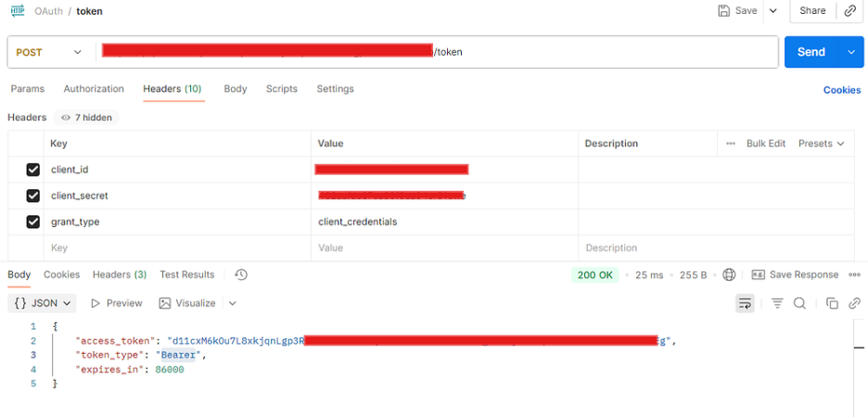Open the three-dot menu beside Save Response
The width and height of the screenshot is (868, 417).
pyautogui.click(x=855, y=274)
